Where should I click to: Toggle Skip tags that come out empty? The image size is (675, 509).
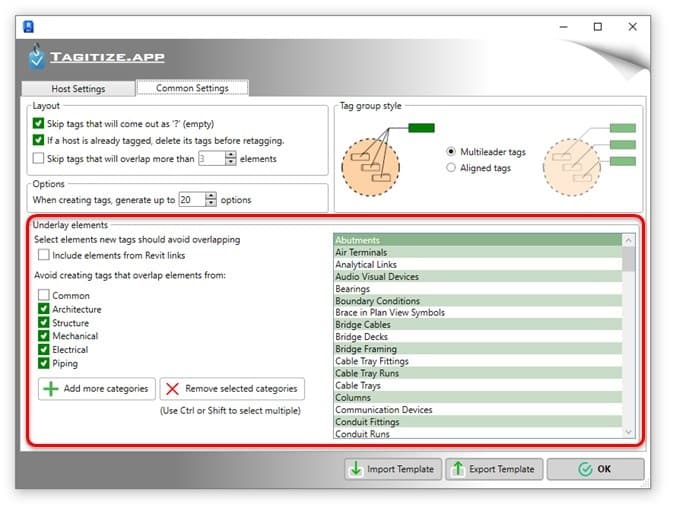click(x=38, y=124)
